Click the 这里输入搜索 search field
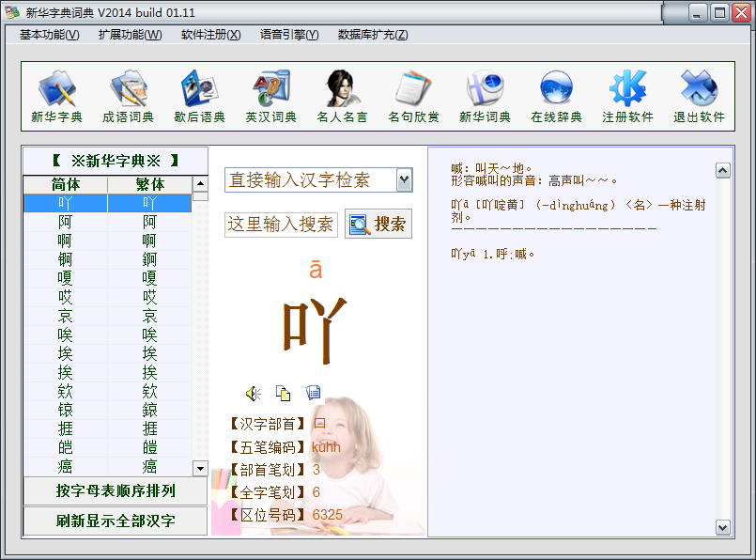756x560 pixels. click(281, 225)
